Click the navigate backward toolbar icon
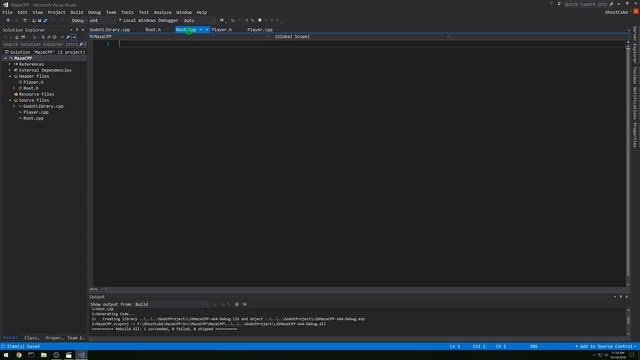Image resolution: width=640 pixels, height=360 pixels. [x=8, y=20]
